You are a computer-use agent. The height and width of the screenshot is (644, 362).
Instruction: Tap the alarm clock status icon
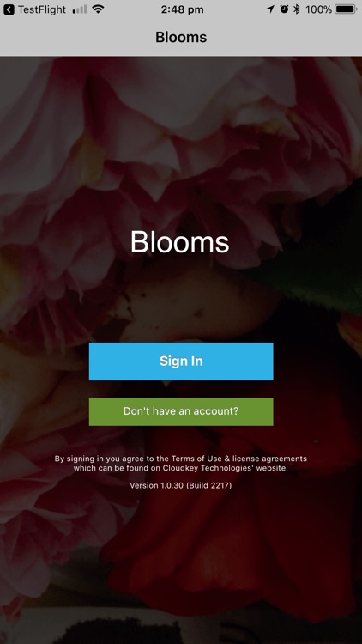point(284,9)
